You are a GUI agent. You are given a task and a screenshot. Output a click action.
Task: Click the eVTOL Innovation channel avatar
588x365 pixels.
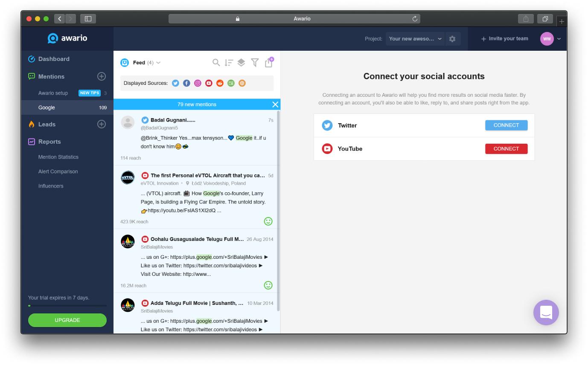click(x=128, y=177)
